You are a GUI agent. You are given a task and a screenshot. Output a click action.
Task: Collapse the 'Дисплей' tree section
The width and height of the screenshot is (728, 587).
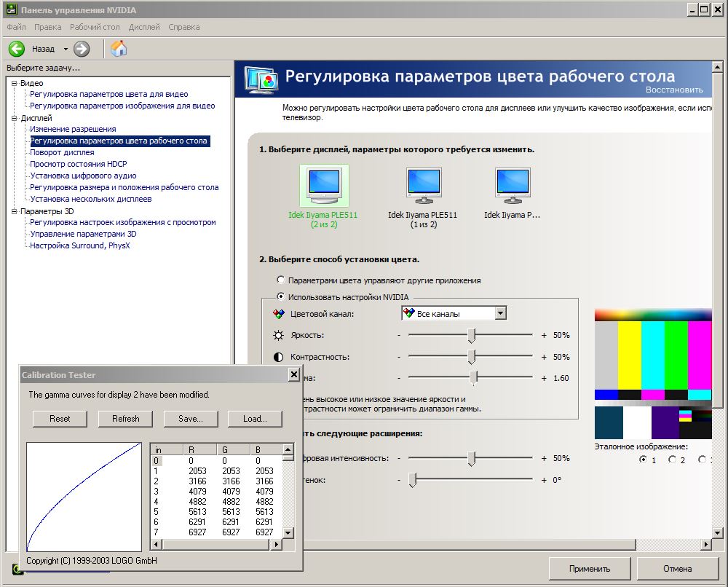(14, 118)
